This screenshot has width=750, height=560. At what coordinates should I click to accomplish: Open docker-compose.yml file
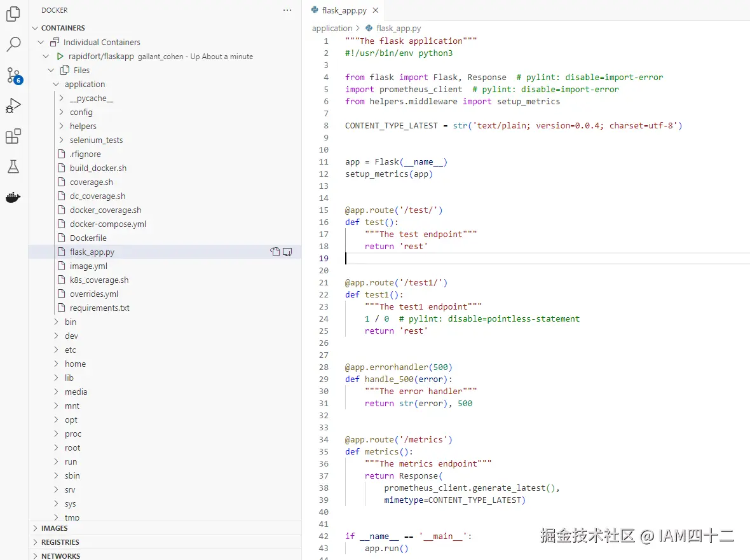point(108,224)
